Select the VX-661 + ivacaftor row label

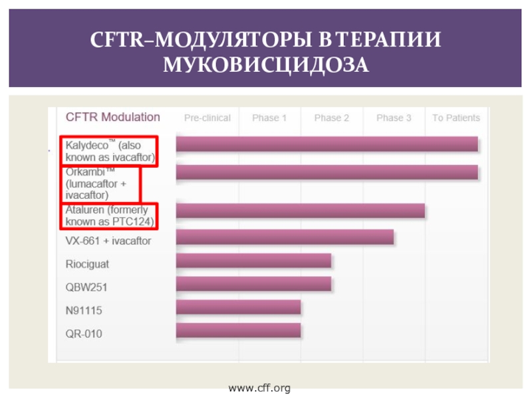[x=108, y=241]
